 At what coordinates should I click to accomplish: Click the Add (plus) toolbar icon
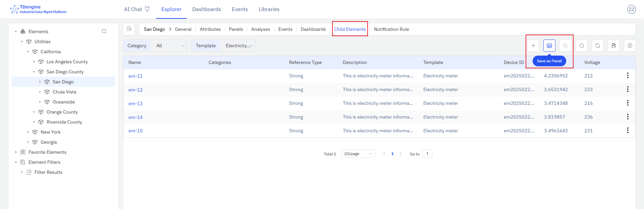[x=533, y=46]
